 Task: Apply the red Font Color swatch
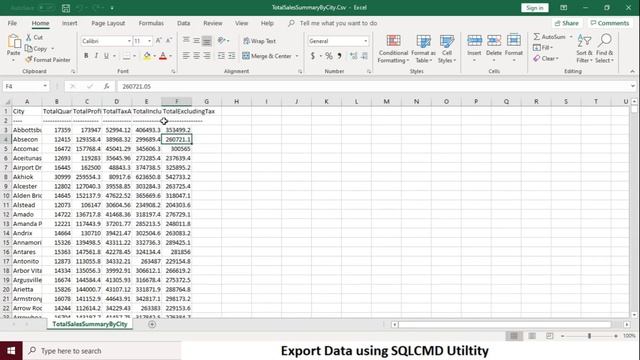coord(163,56)
